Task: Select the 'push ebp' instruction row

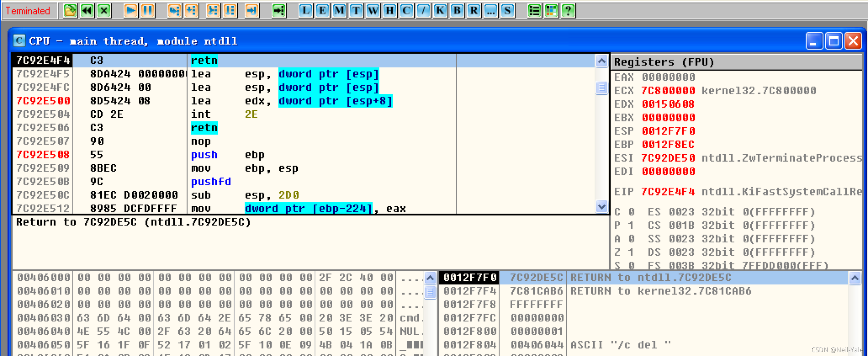Action: point(303,155)
